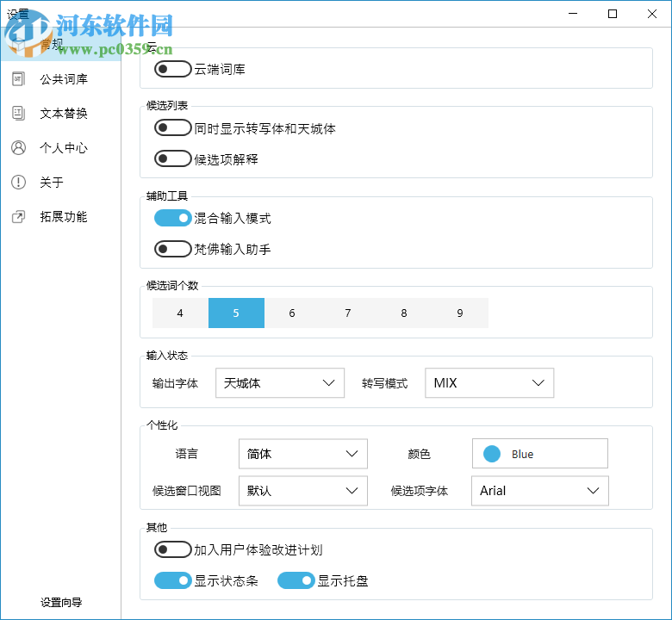Open the 设置向导 link
The width and height of the screenshot is (672, 620).
pos(61,603)
